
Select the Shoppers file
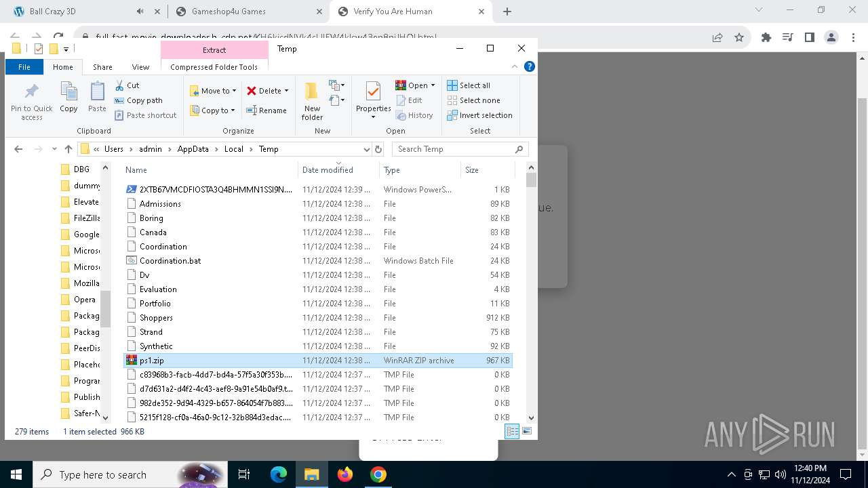(317, 318)
